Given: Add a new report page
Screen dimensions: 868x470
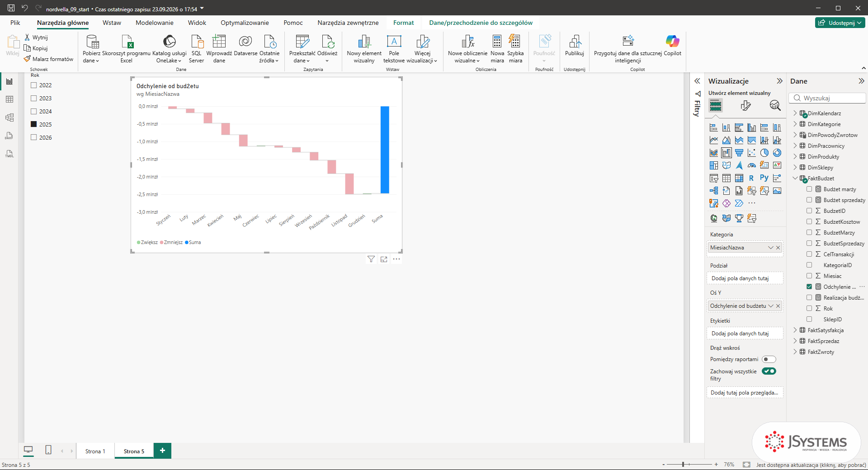Looking at the screenshot, I should pyautogui.click(x=162, y=451).
